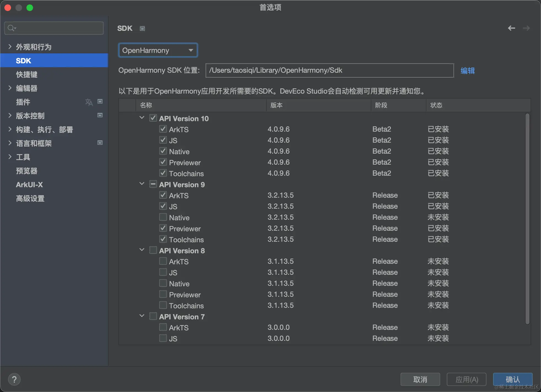Image resolution: width=541 pixels, height=392 pixels.
Task: Uncheck Previewer 4.0.9.6 checkbox
Action: 163,162
